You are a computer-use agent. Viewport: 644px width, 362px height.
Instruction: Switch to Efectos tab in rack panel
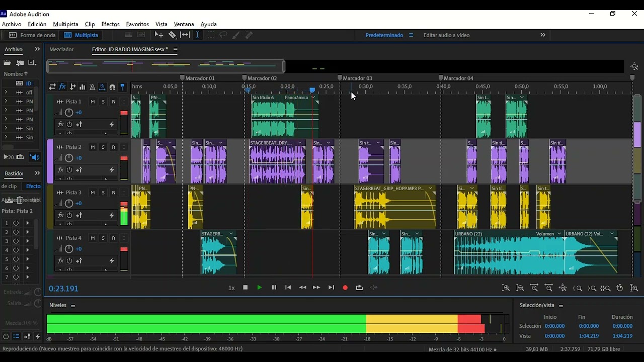(34, 186)
